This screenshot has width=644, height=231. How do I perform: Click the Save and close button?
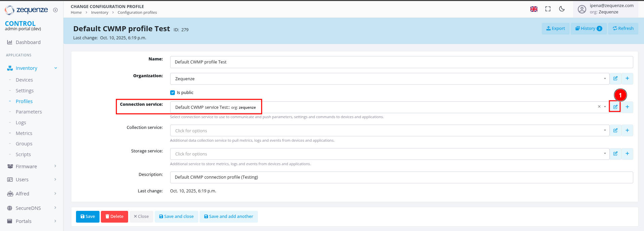[x=176, y=217]
